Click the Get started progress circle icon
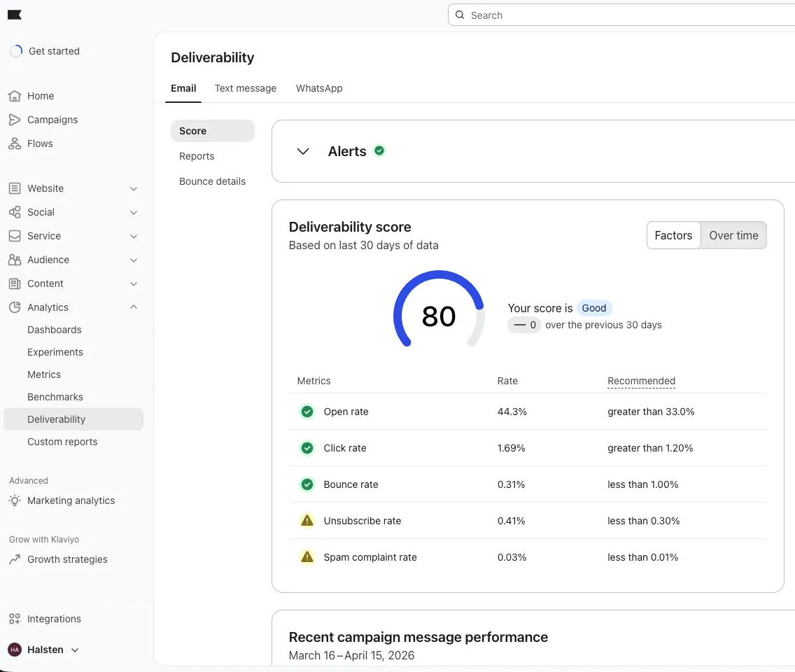The image size is (795, 672). pyautogui.click(x=16, y=50)
